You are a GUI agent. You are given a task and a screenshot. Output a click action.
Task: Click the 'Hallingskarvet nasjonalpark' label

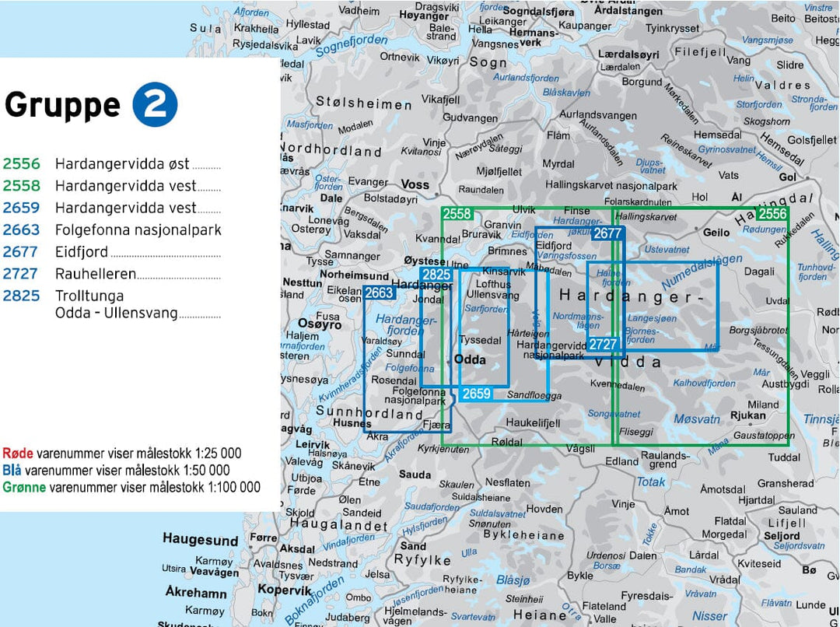coord(611,186)
